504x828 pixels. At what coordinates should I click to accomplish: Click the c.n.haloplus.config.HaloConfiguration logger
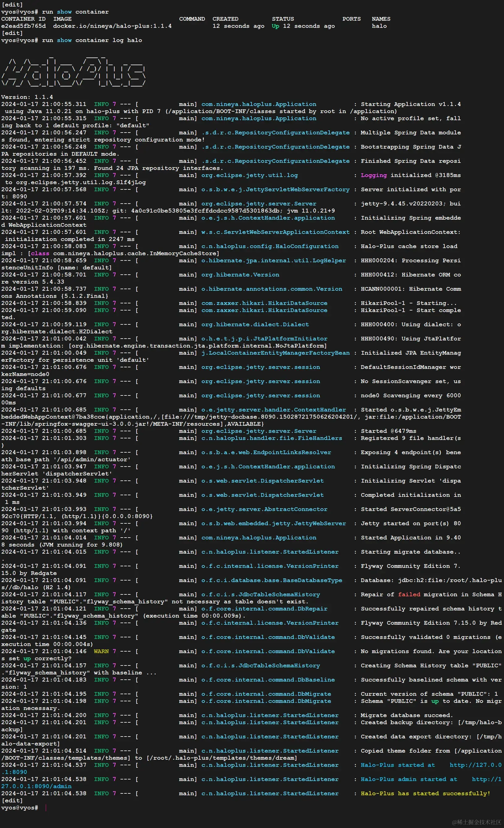click(270, 246)
